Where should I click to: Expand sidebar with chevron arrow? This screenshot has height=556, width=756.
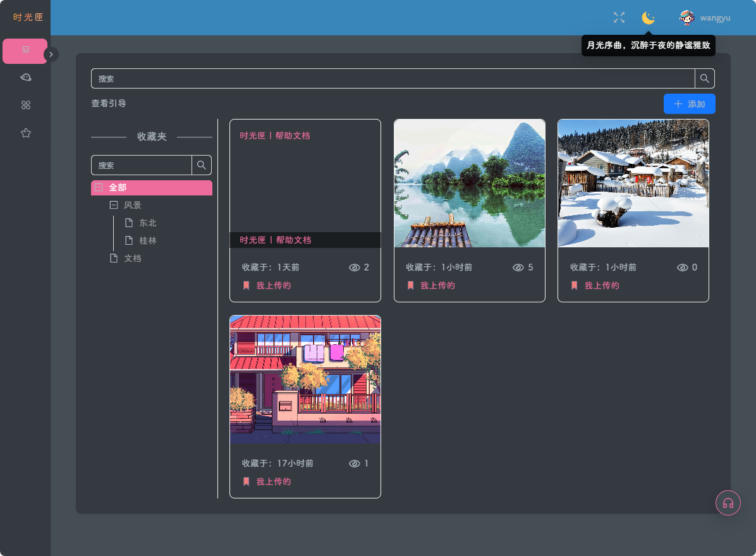[51, 54]
